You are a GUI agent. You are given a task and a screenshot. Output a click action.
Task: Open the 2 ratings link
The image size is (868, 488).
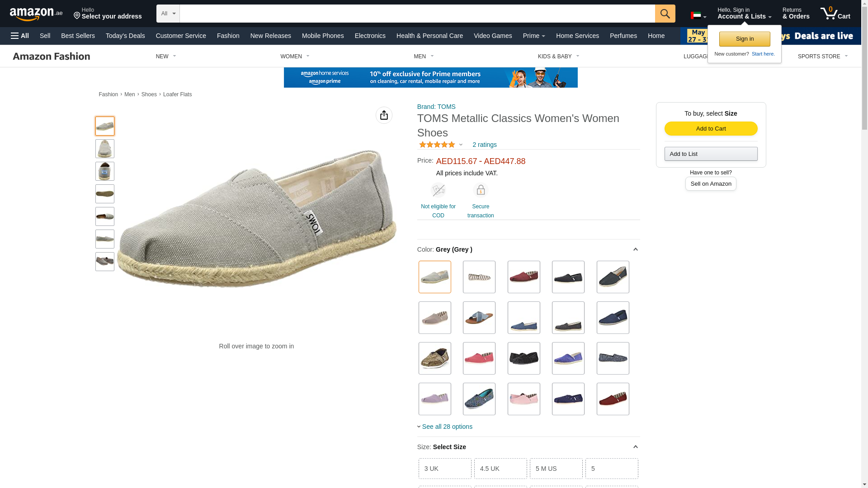click(x=485, y=145)
